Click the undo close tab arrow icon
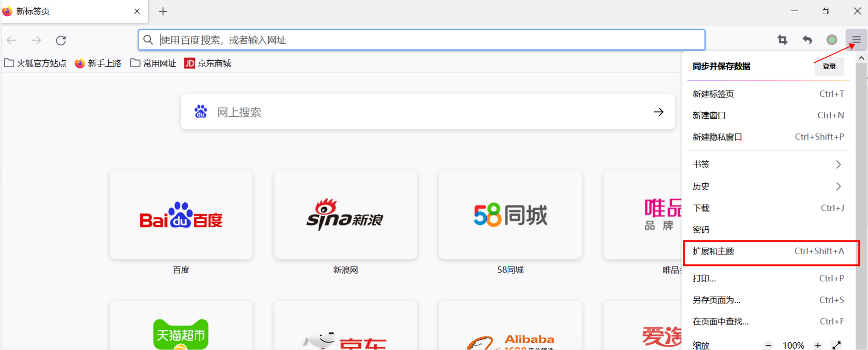 point(807,40)
